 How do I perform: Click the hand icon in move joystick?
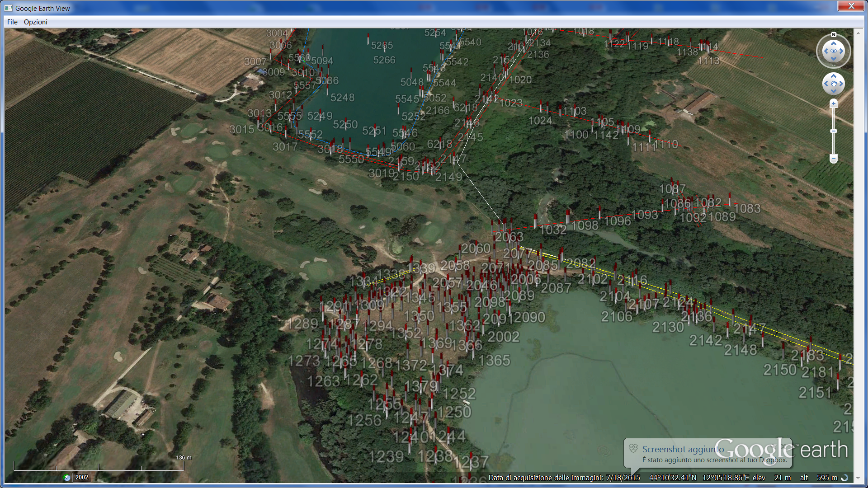point(834,84)
